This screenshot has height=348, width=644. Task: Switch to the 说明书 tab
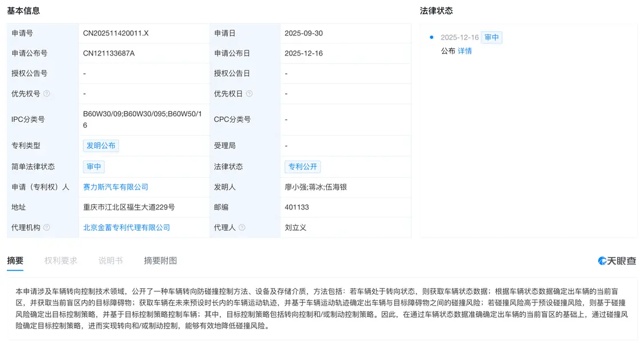(x=110, y=261)
